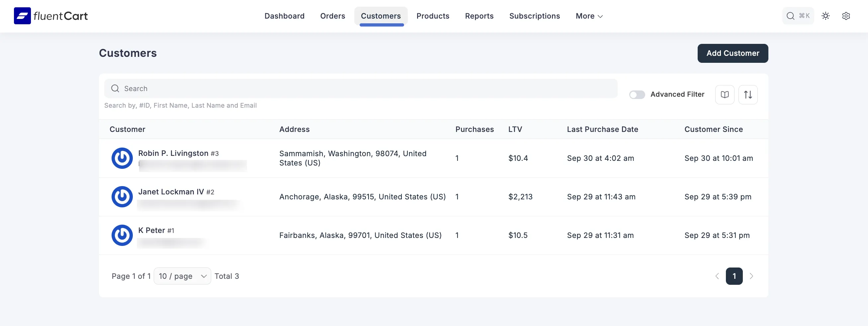
Task: Click Janet Lockman IV's avatar icon
Action: click(x=122, y=196)
